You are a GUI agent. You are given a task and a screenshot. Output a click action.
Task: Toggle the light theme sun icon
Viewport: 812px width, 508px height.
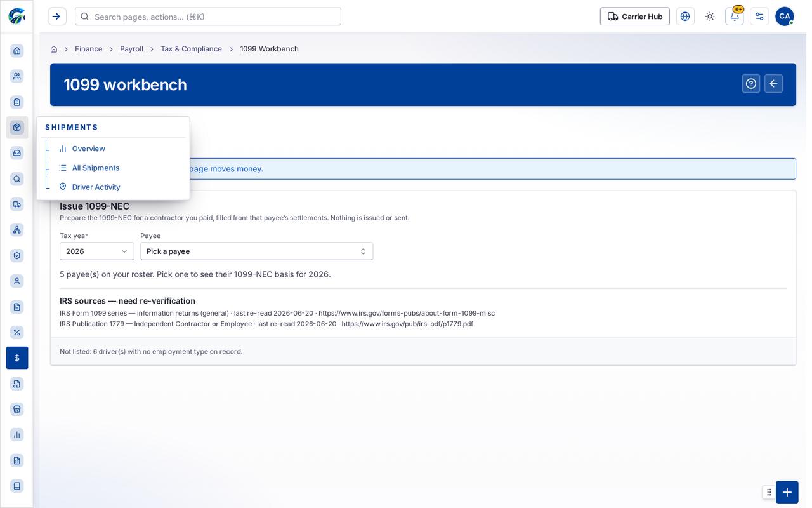710,17
